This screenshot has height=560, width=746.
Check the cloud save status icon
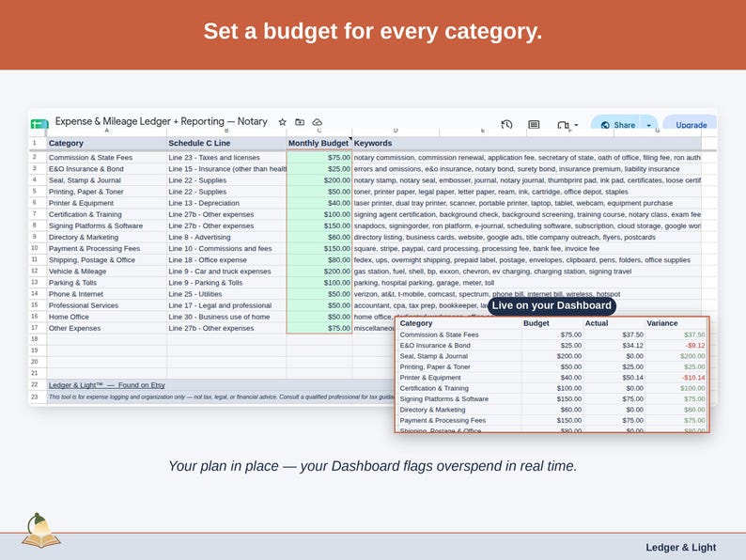[x=317, y=122]
